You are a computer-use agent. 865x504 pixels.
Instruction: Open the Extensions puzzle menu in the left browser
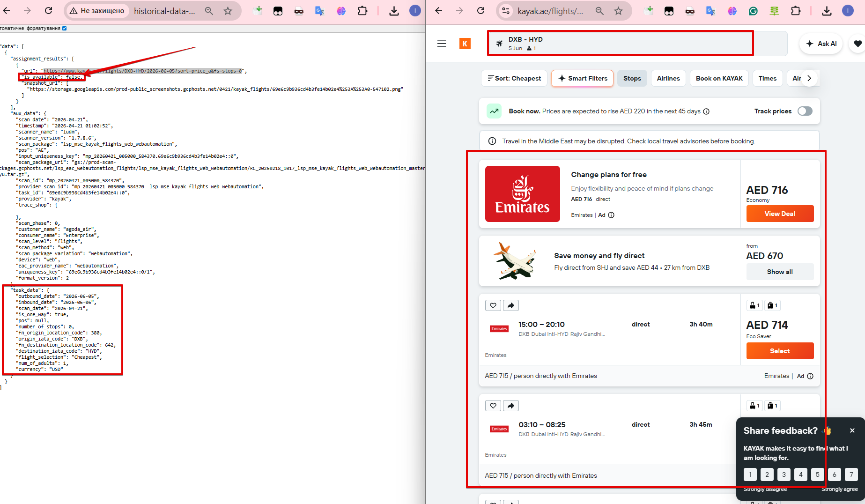(x=362, y=11)
